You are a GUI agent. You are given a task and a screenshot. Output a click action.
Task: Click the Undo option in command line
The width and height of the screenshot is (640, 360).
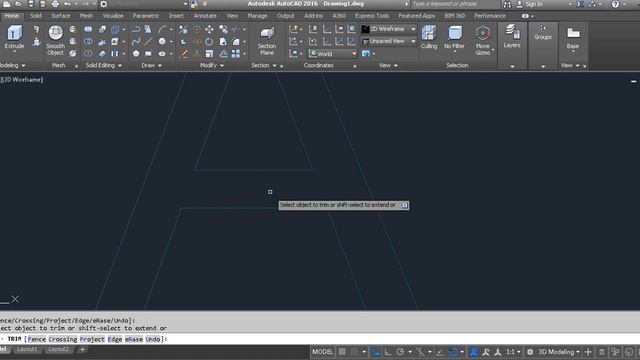pos(153,339)
